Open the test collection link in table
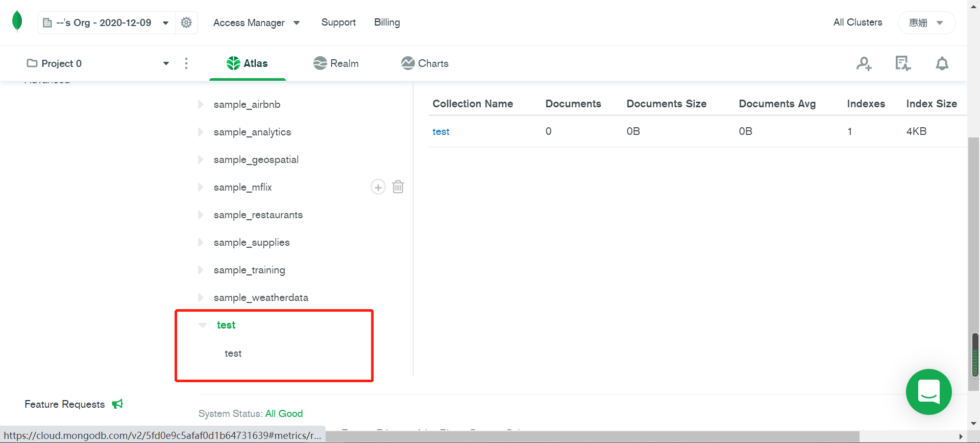 441,131
